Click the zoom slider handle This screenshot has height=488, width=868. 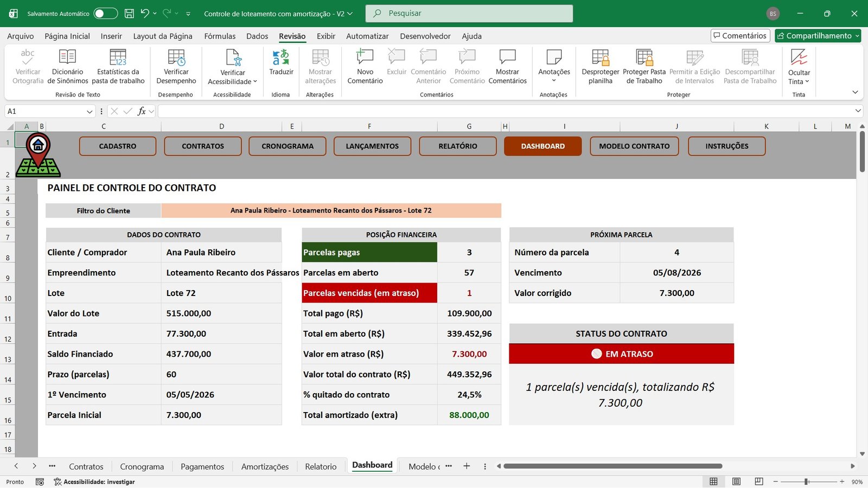807,481
